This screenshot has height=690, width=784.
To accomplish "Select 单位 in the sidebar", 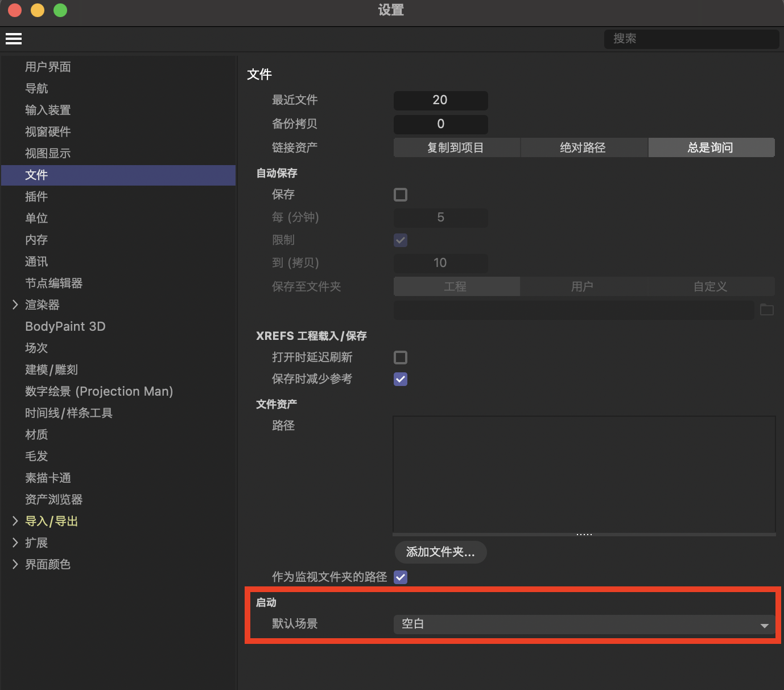I will 36,218.
